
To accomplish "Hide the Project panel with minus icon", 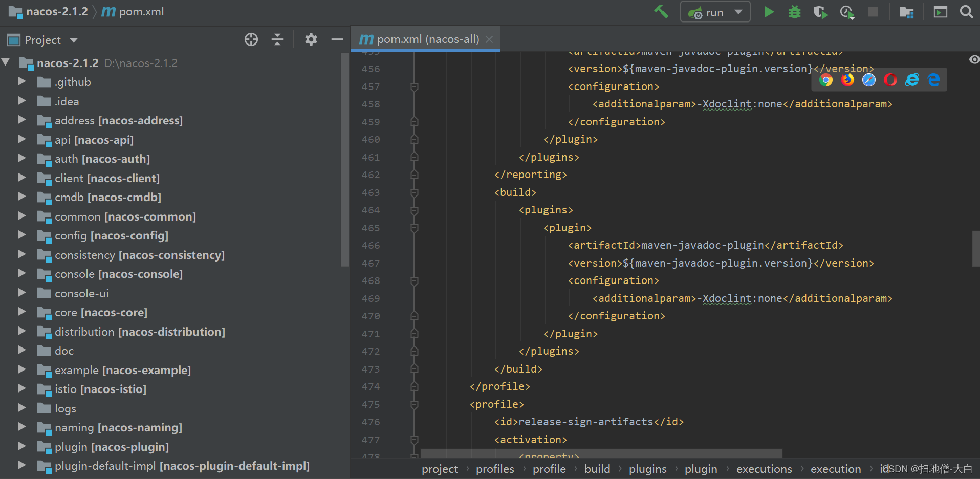I will point(337,39).
